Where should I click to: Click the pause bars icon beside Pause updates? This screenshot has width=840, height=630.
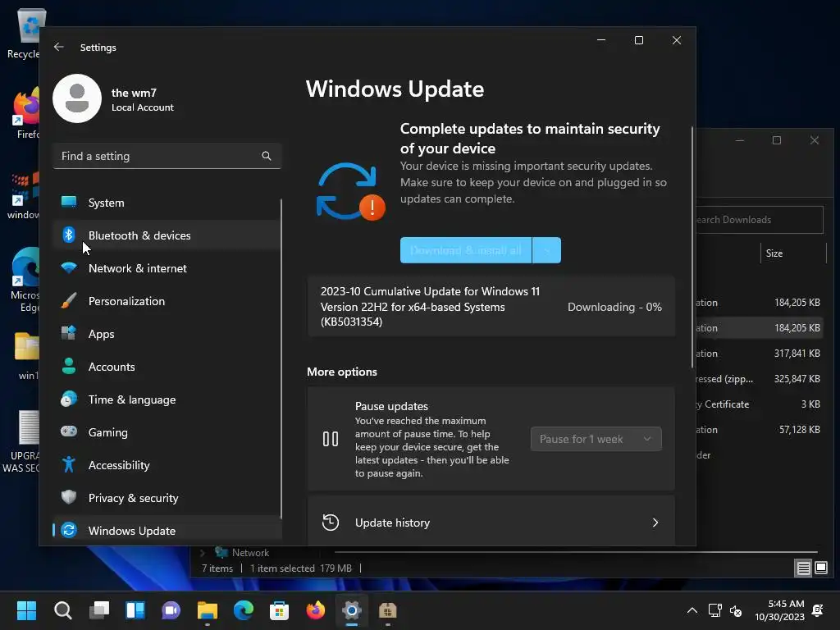coord(331,440)
